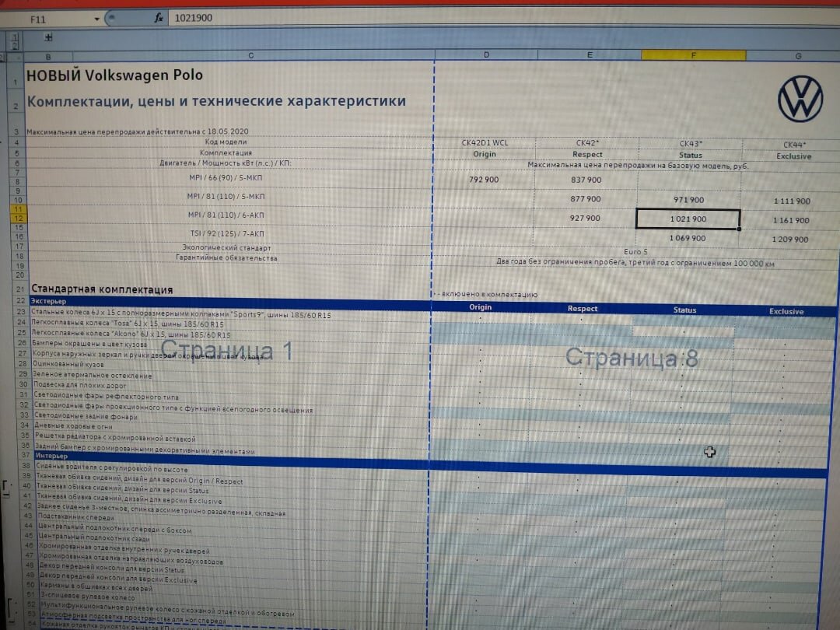Viewport: 840px width, 630px height.
Task: Select cell with date 18.05.2020 note
Action: [x=138, y=131]
